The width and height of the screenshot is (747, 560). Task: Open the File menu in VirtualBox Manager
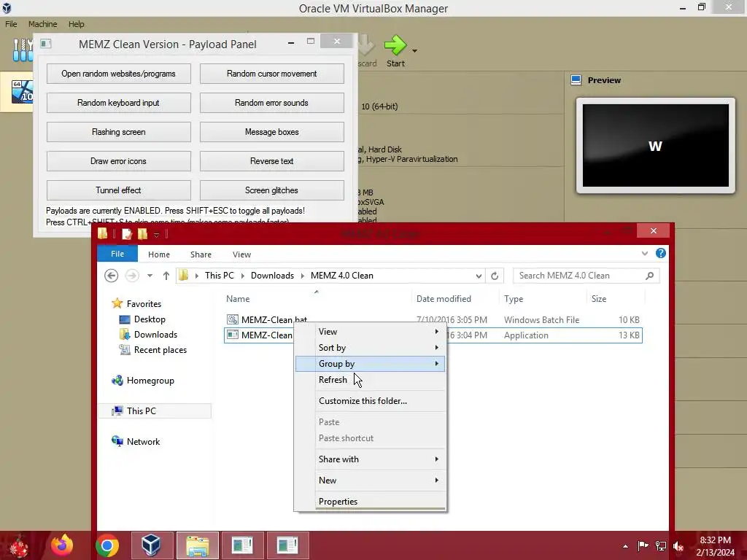coord(11,24)
